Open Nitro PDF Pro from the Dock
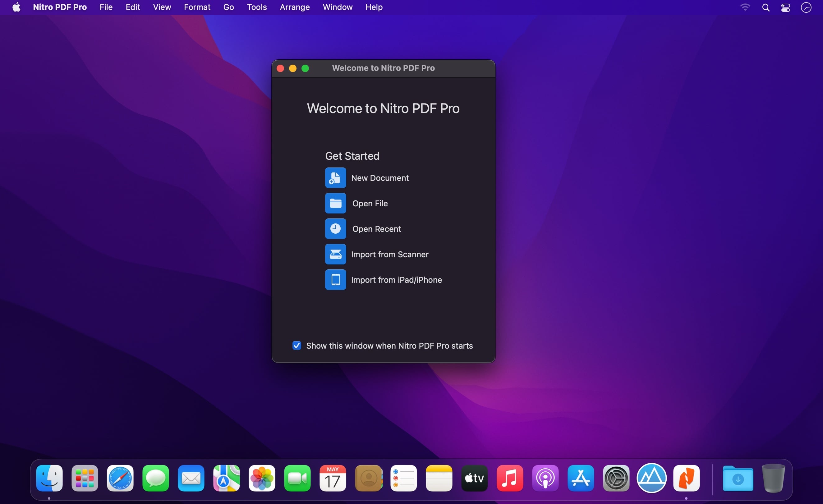 pyautogui.click(x=686, y=478)
